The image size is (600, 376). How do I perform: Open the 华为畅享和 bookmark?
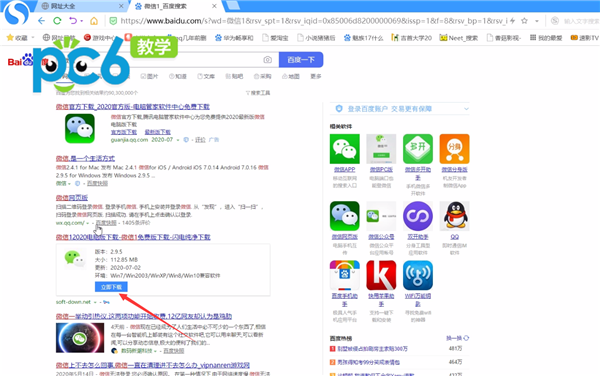point(234,37)
